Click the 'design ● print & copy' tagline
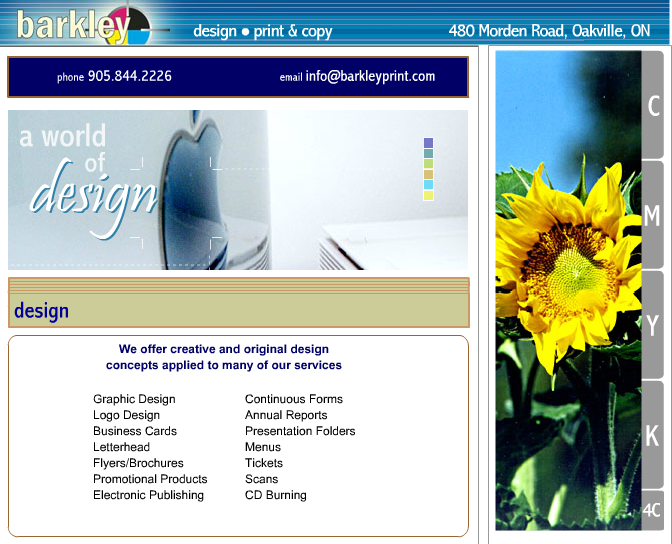The width and height of the screenshot is (672, 544). (x=263, y=31)
